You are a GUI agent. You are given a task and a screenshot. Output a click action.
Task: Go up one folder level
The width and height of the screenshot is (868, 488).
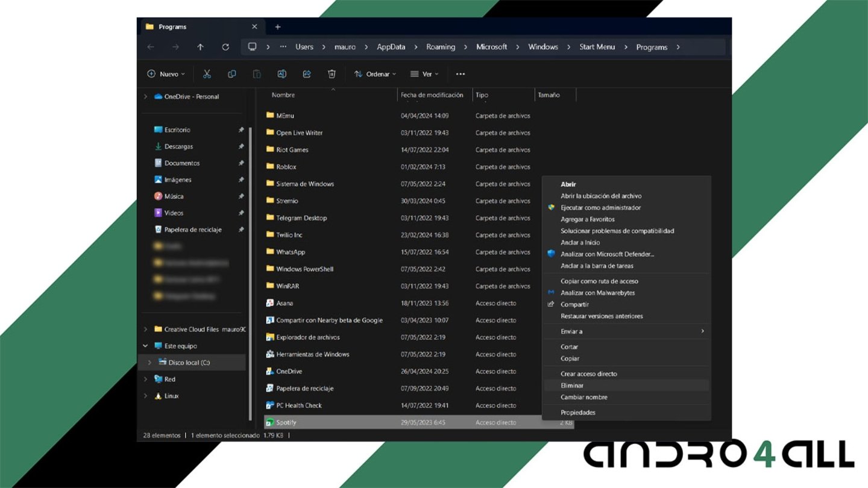(200, 47)
